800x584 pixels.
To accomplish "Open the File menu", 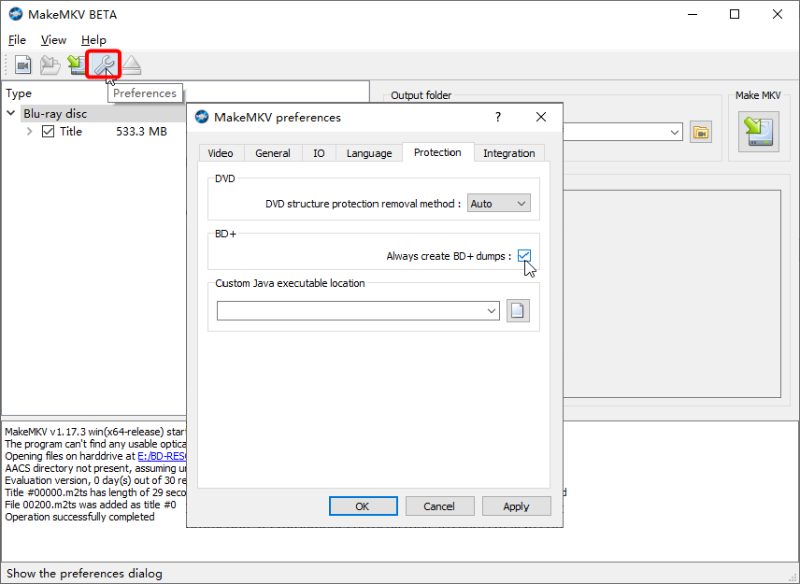I will (17, 40).
